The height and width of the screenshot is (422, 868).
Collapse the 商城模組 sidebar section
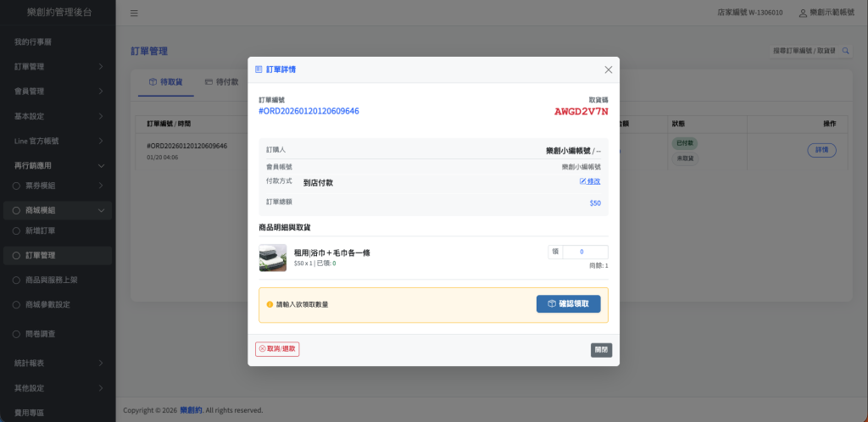(x=56, y=210)
